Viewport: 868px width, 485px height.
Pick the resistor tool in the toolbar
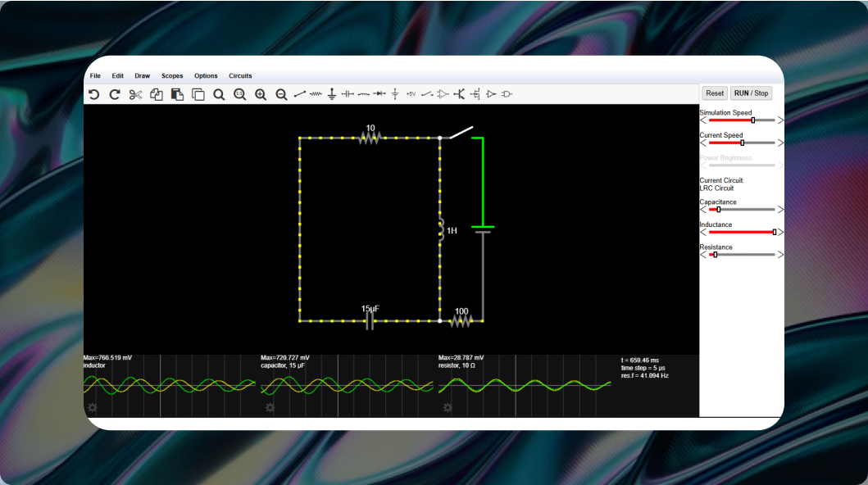[316, 94]
